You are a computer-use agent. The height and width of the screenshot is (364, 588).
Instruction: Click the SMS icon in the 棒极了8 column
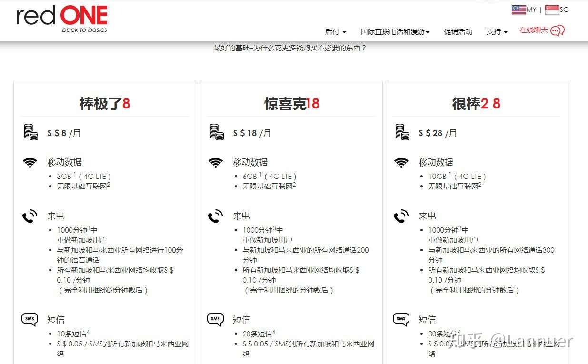30,319
